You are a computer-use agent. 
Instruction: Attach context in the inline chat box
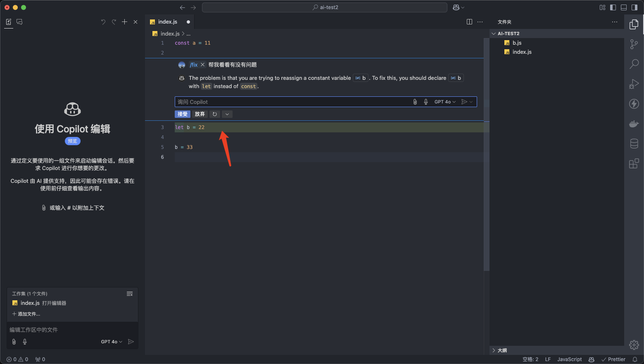(415, 102)
